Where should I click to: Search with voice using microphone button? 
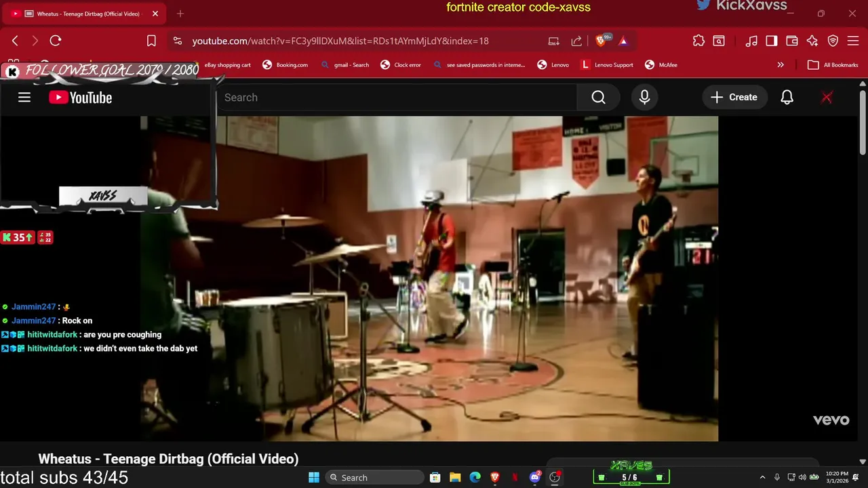645,98
